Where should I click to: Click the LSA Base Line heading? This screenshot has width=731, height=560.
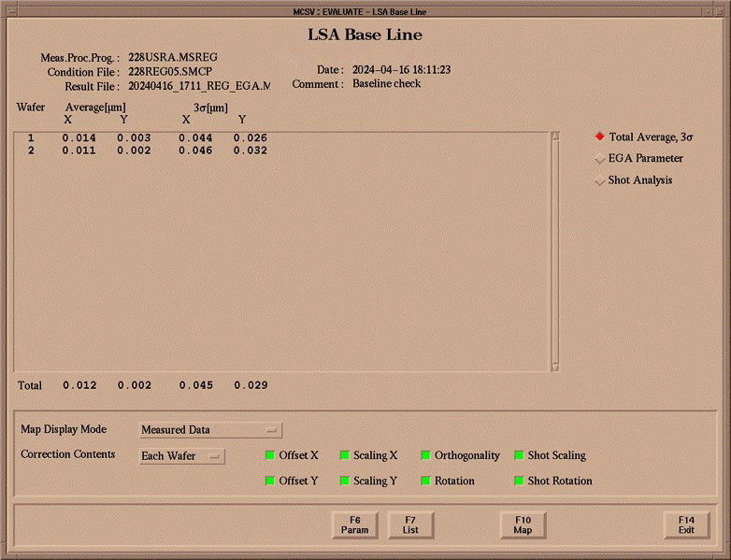[x=365, y=35]
